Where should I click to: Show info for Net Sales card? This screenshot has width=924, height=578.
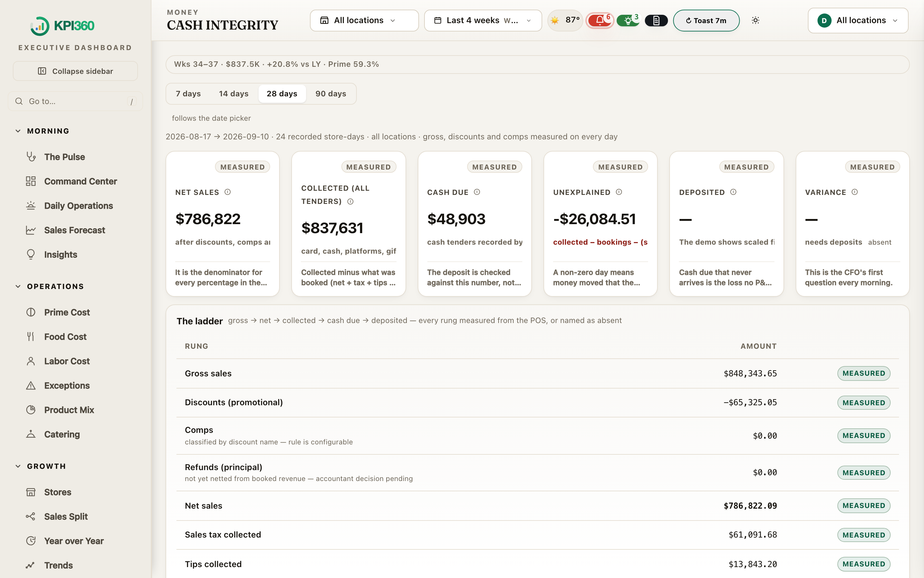point(227,192)
